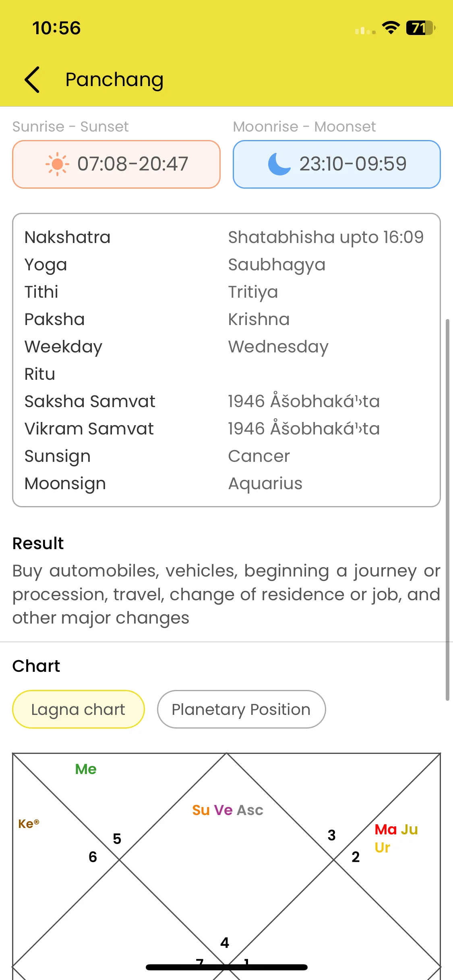Screen dimensions: 453x980
Task: Tap Su Ve Asc in center house
Action: click(x=228, y=810)
